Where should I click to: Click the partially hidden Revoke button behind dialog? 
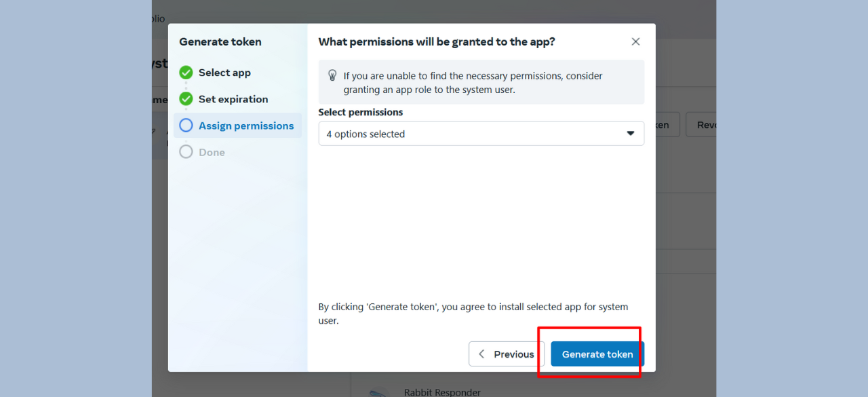click(701, 125)
